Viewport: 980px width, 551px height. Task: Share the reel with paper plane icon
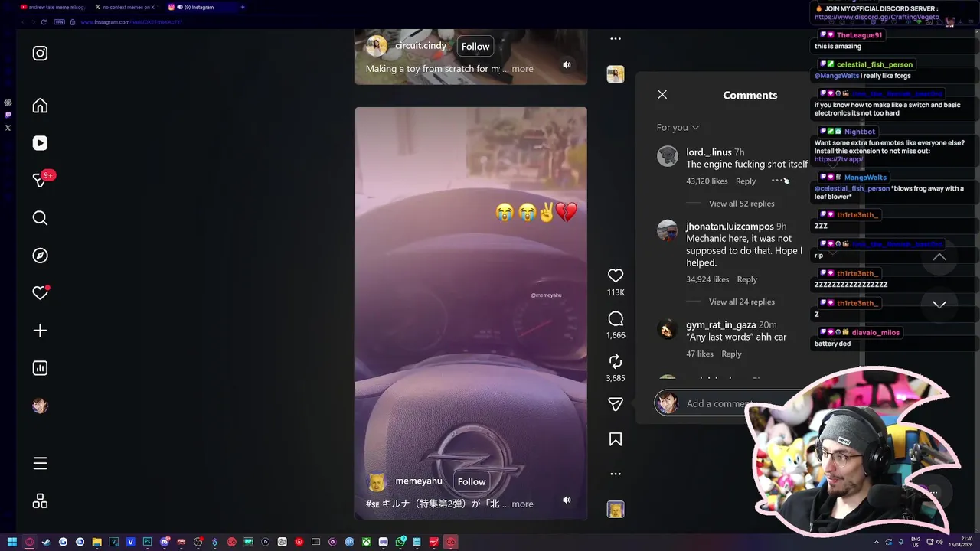coord(616,404)
